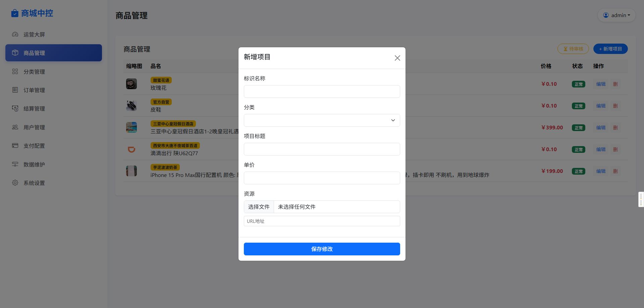
Task: Go to 分类管理 in the sidebar
Action: 54,72
